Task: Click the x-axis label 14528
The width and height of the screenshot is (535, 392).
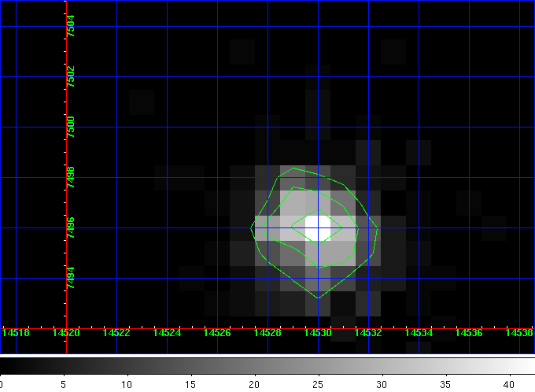Action: pyautogui.click(x=267, y=333)
